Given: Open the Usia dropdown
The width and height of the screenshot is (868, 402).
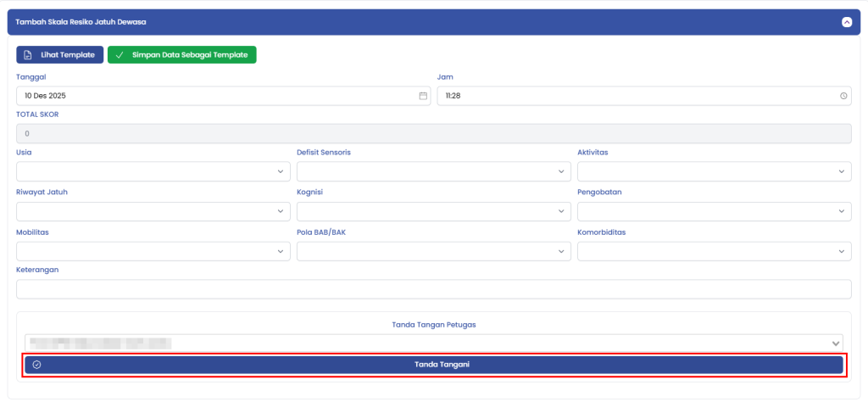Looking at the screenshot, I should tap(153, 171).
